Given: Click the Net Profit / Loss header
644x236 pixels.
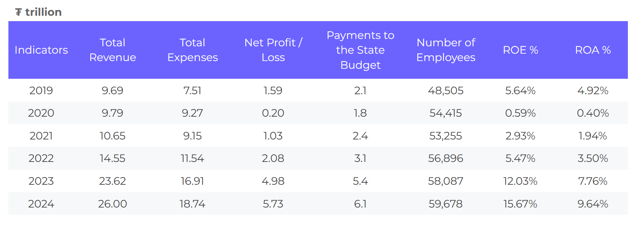Looking at the screenshot, I should 273,50.
